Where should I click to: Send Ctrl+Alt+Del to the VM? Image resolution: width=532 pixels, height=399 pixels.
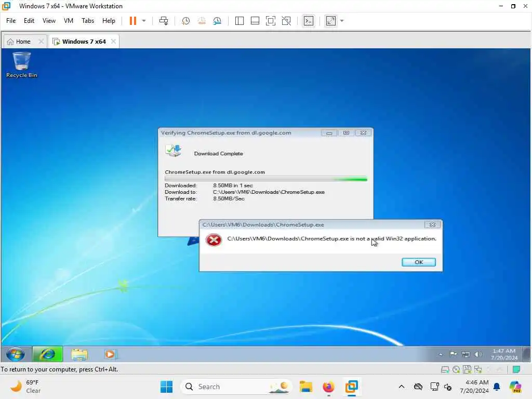point(164,21)
